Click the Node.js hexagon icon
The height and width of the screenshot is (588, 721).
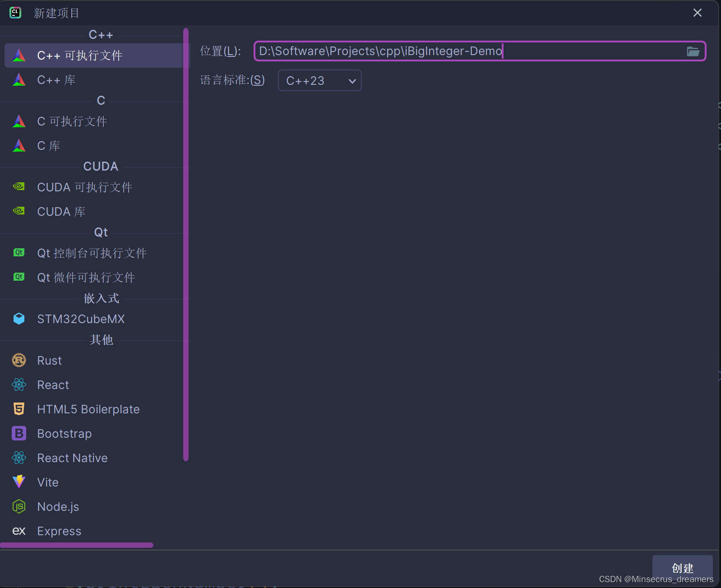pos(19,506)
